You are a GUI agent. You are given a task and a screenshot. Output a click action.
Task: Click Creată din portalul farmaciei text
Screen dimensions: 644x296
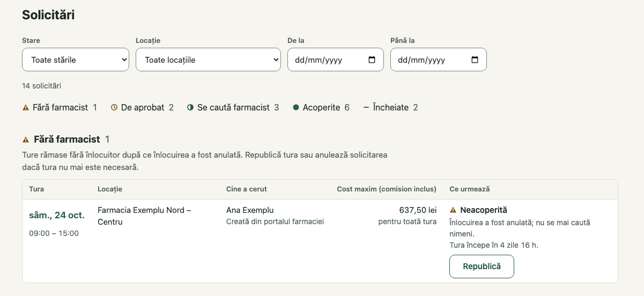275,221
